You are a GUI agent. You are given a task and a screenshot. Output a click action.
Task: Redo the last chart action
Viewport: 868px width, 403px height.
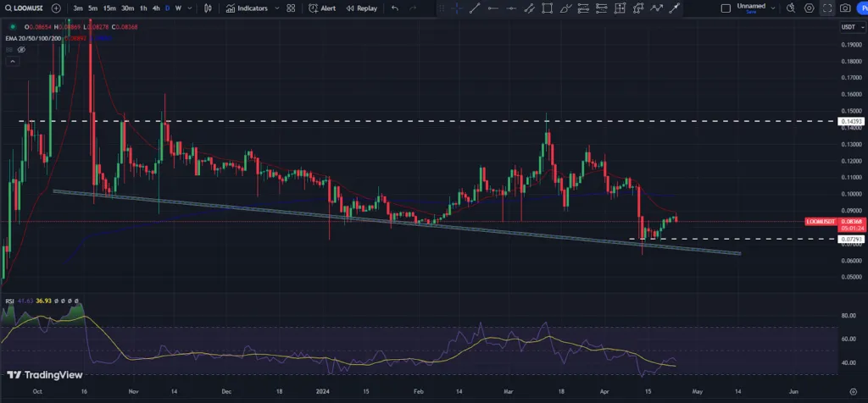pos(413,8)
